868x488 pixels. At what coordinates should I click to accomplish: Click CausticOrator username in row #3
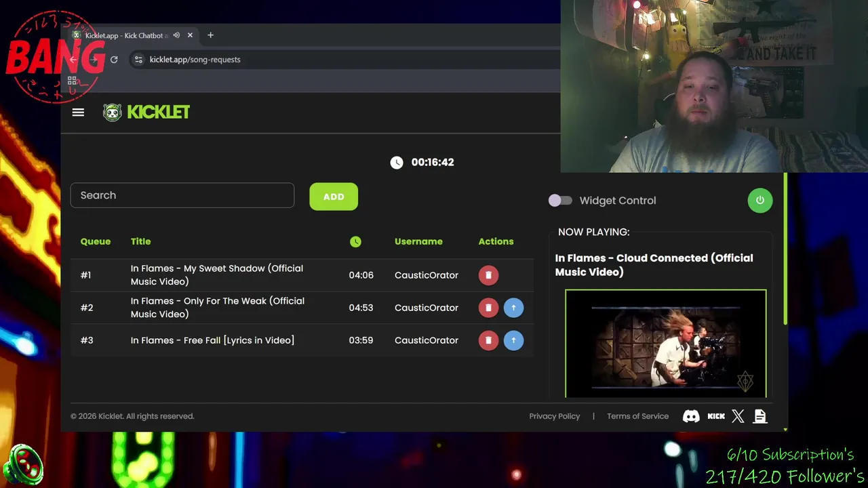point(427,340)
